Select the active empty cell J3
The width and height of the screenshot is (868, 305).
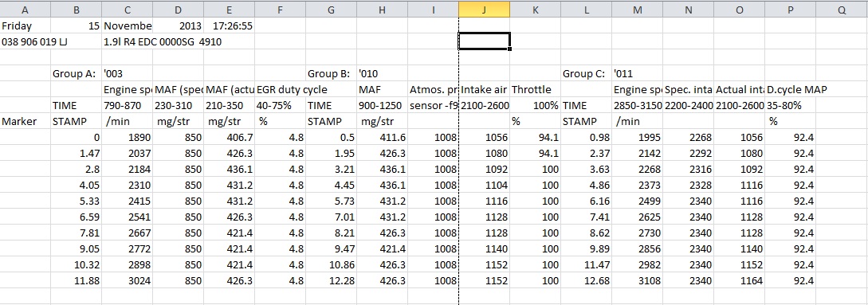(484, 41)
